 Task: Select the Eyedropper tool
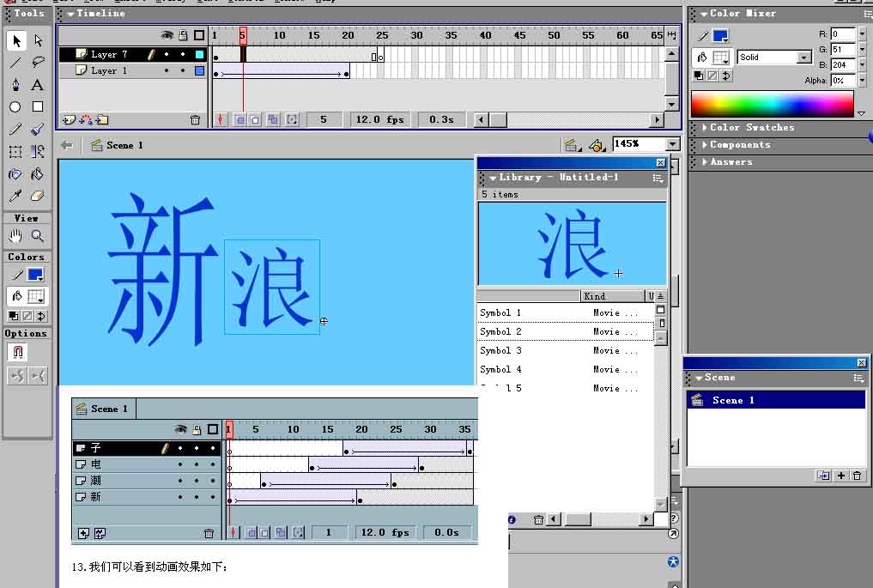(15, 196)
